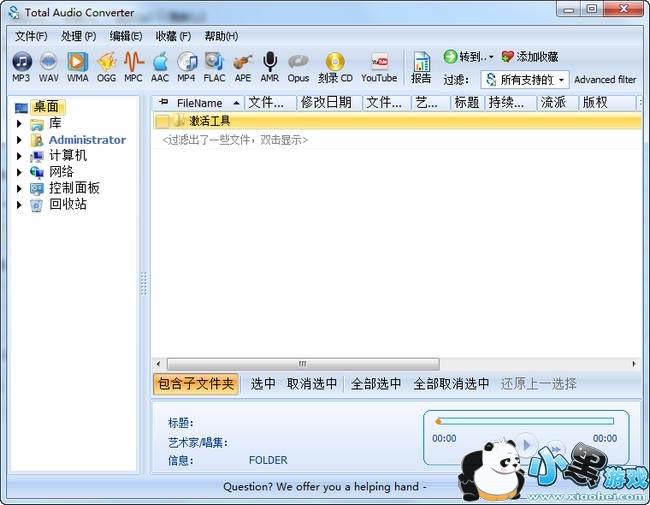
Task: Choose the Opus format icon
Action: coord(298,67)
